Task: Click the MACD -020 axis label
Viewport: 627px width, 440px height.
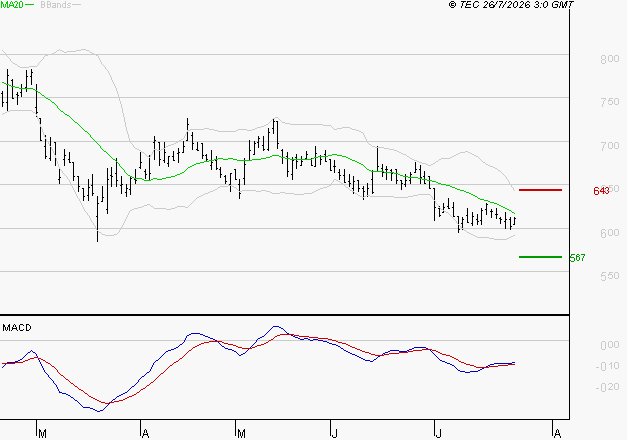Action: tap(608, 387)
